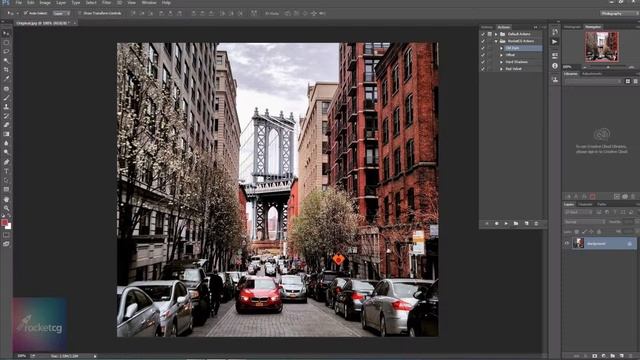Switch to the Adjustments tab
Image resolution: width=640 pixels, height=360 pixels.
point(591,74)
